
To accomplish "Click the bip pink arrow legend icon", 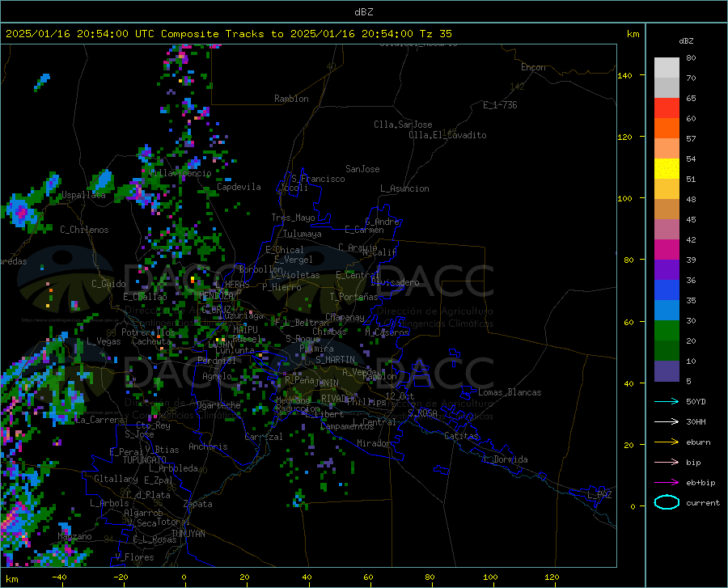I will tap(667, 463).
